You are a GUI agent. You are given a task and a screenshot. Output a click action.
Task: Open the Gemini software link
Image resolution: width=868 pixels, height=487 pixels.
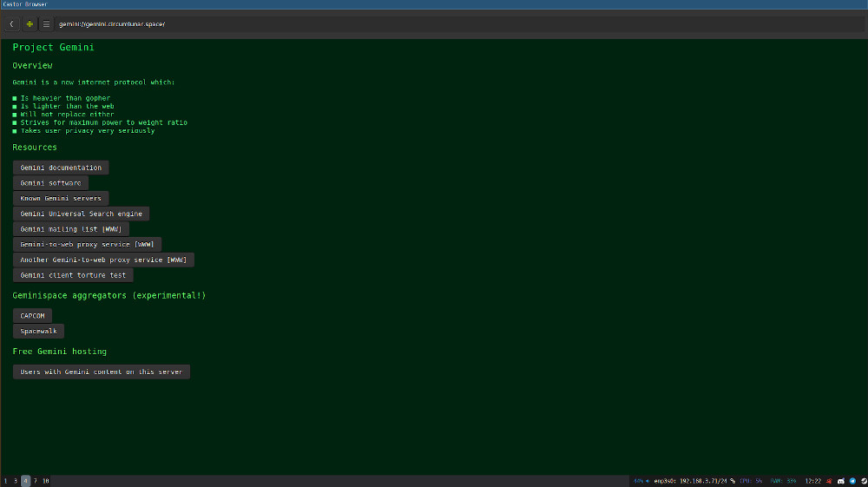click(50, 182)
